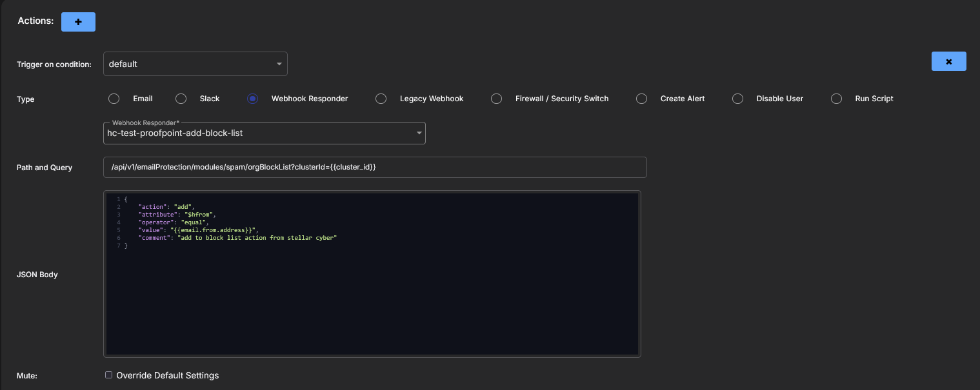The height and width of the screenshot is (390, 980).
Task: Open the Trigger on condition dropdown
Action: (x=195, y=64)
